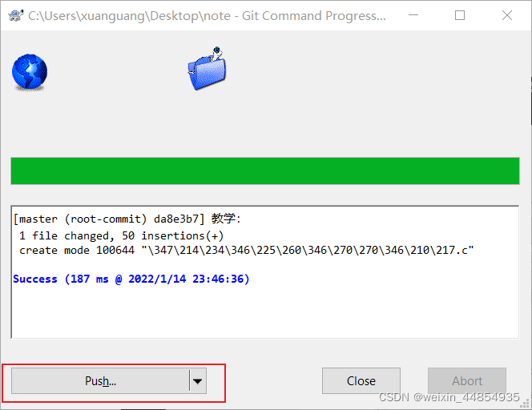The height and width of the screenshot is (410, 532).
Task: Click the '[master (root-commit) da8e3b7]' output line
Action: point(127,219)
